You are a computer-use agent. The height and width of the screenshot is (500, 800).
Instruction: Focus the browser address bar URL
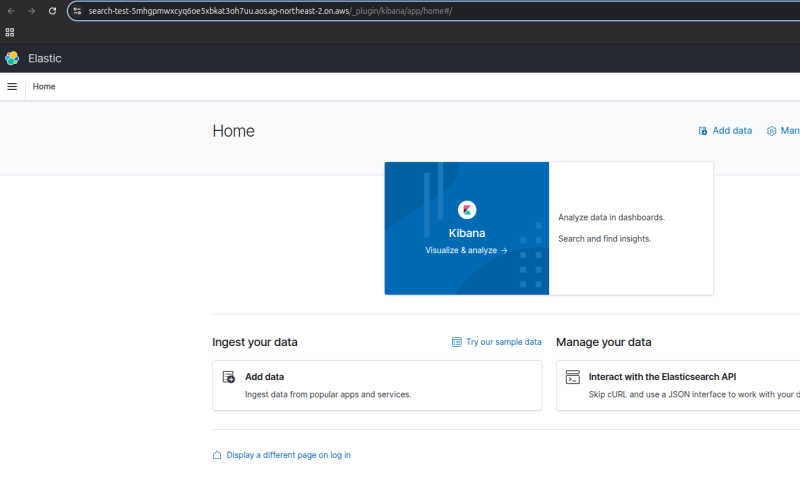click(300, 11)
